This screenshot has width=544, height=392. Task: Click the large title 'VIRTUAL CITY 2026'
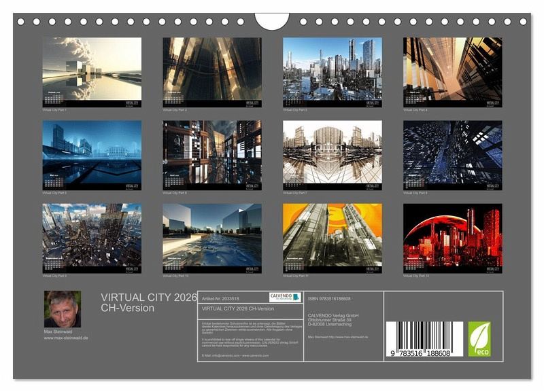point(149,298)
